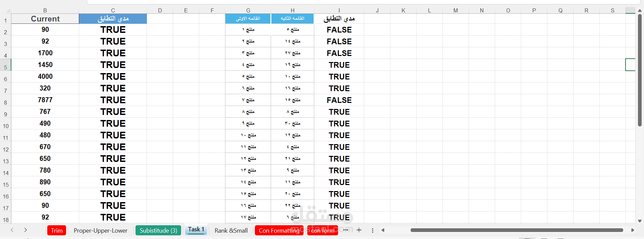Click the vertical scrollbar up arrow
This screenshot has width=644, height=239.
[640, 11]
